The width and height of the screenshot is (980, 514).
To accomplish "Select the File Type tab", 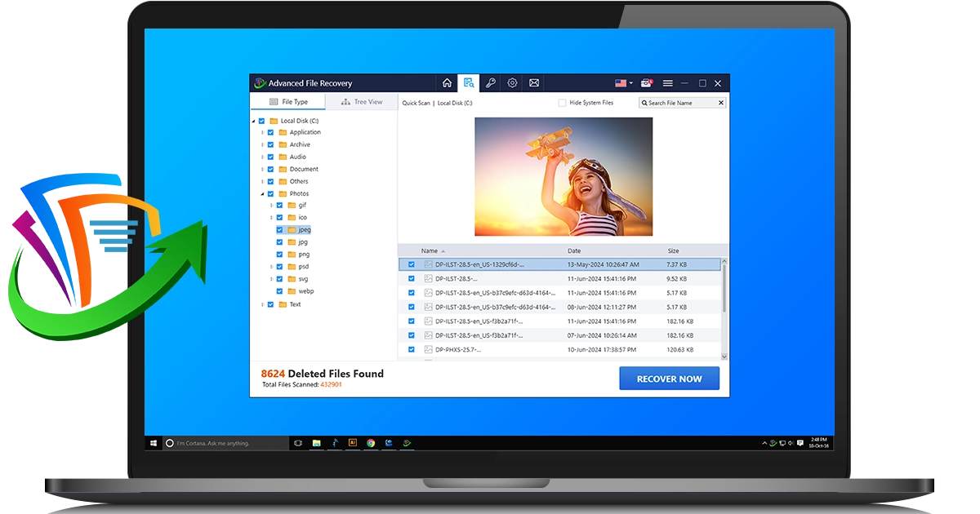I will click(x=287, y=102).
